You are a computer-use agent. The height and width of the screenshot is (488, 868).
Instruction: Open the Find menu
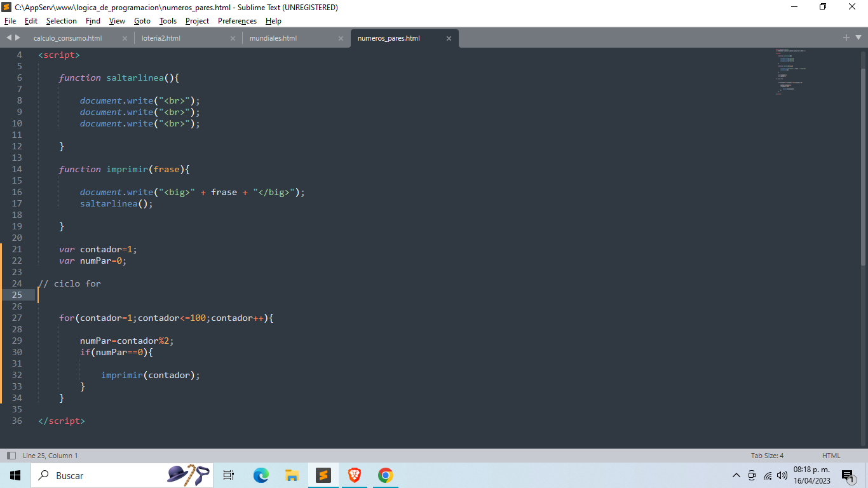coord(93,21)
